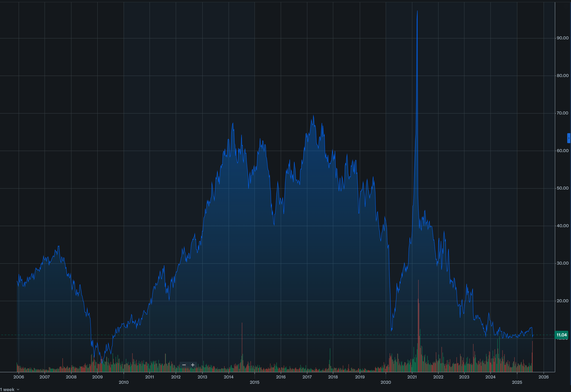
Task: Zoom in the chart with plus button
Action: [193, 365]
